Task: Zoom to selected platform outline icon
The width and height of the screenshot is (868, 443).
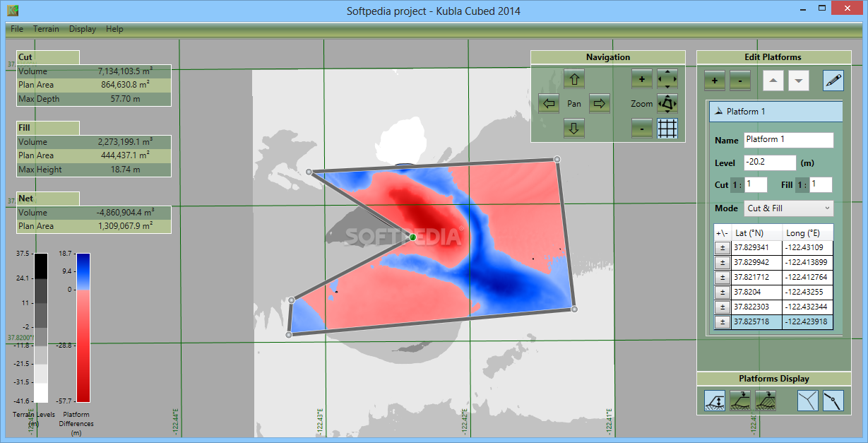Action: [667, 104]
